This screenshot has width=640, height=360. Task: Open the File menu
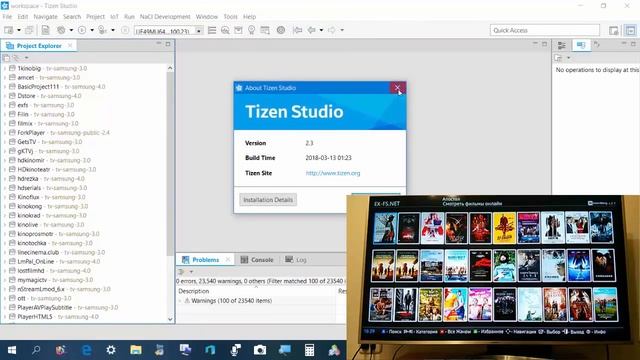(7, 17)
